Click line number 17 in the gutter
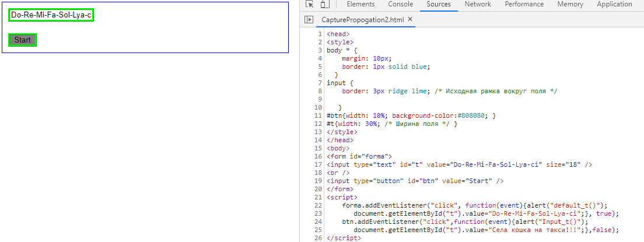Viewport: 644px width, 242px height. coord(318,164)
